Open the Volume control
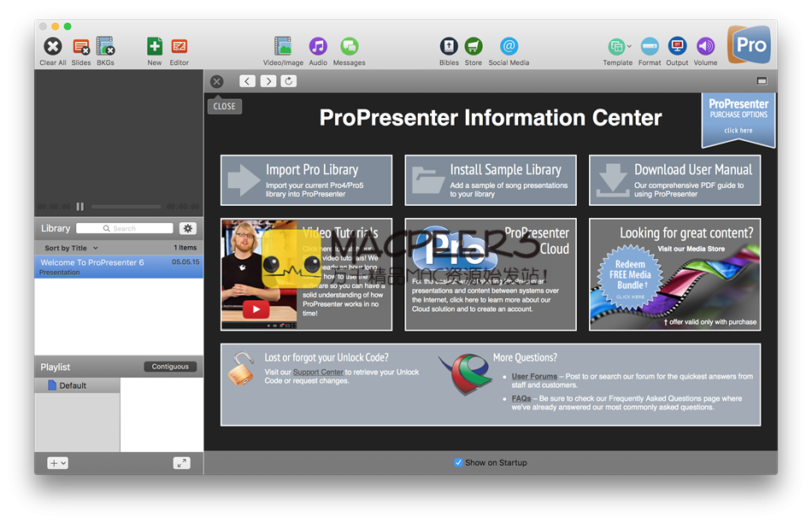The image size is (812, 523). point(705,47)
